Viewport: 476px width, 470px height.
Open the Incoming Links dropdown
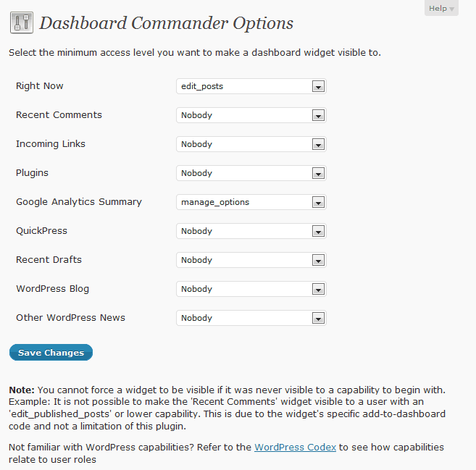tap(251, 144)
